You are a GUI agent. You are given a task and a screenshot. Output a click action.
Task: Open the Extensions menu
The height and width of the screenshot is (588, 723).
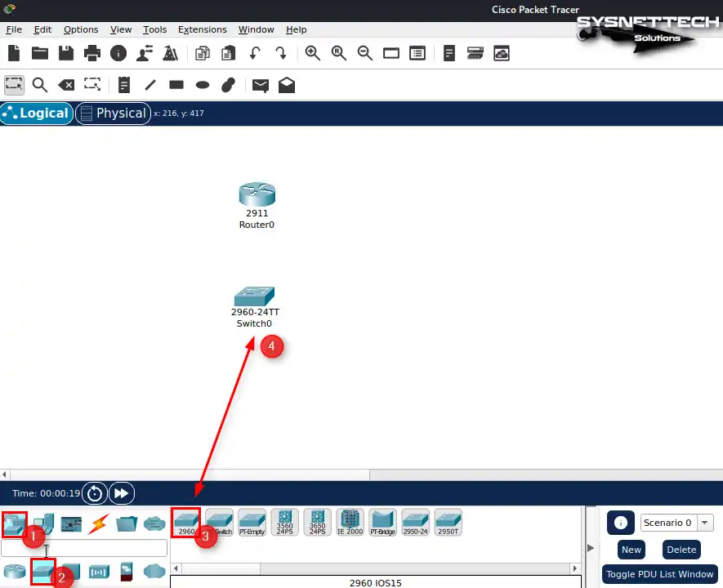pyautogui.click(x=203, y=29)
